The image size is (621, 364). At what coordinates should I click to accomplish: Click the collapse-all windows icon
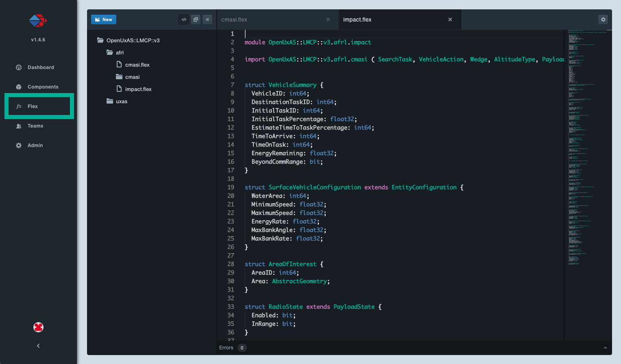point(196,19)
